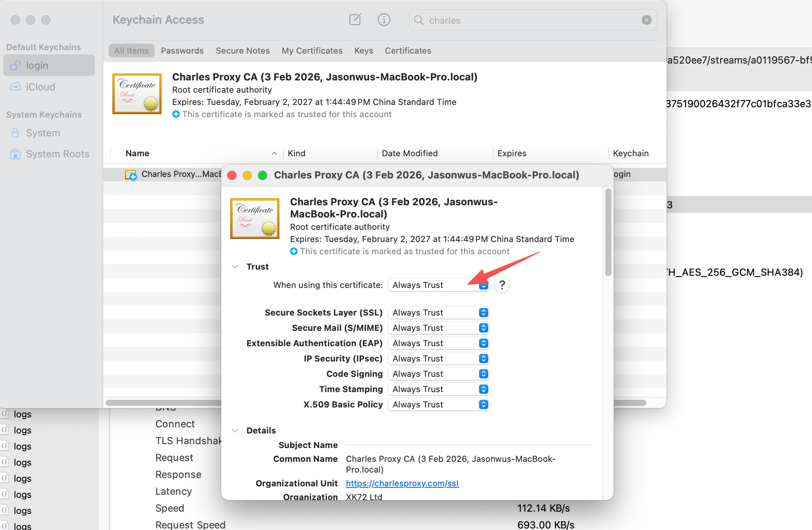
Task: Collapse the Trust section
Action: [x=235, y=267]
